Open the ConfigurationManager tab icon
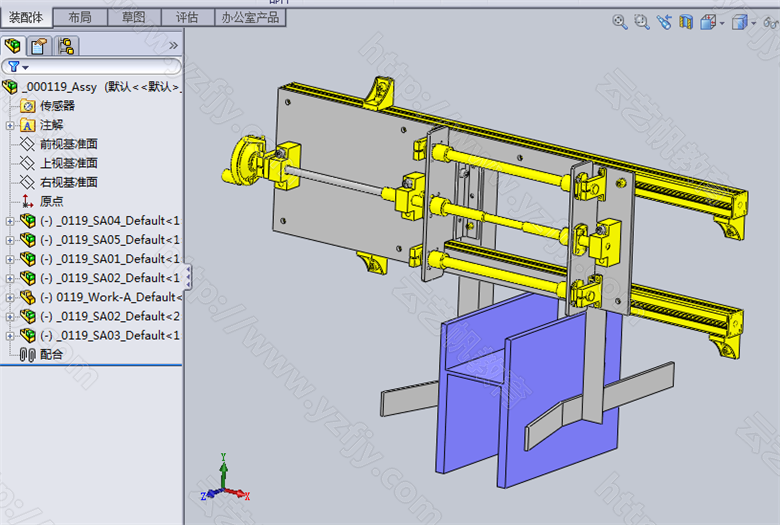 (x=66, y=46)
